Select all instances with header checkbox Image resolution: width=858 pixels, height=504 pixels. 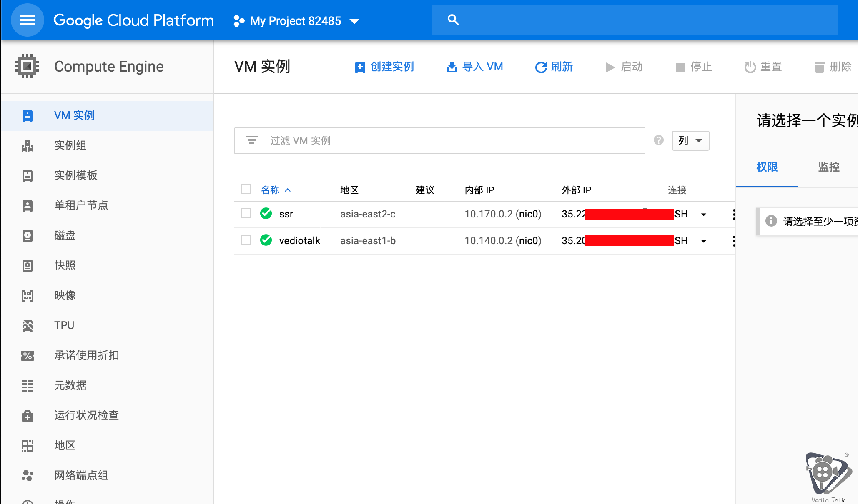[x=246, y=190]
